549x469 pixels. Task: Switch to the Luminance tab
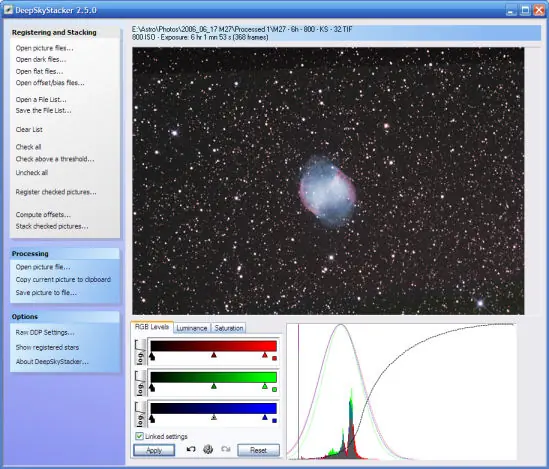point(192,328)
